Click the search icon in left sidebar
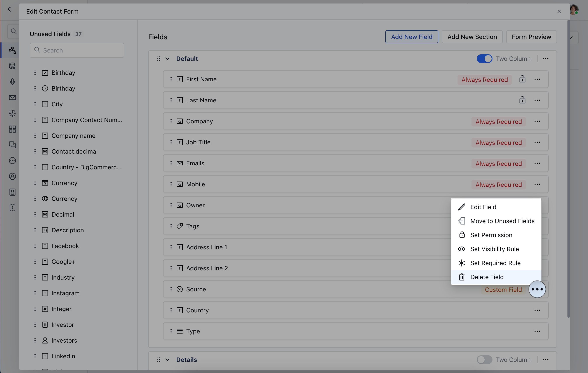Viewport: 588px width, 373px height. pyautogui.click(x=14, y=31)
